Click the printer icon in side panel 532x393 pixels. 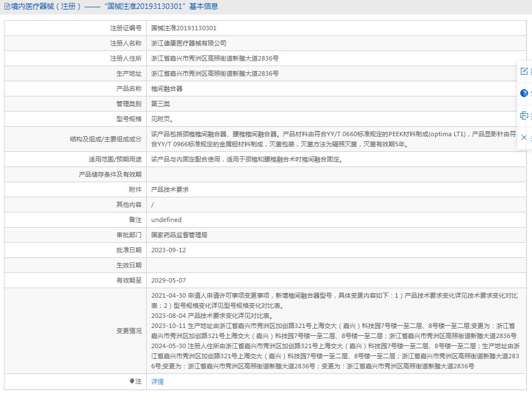524,115
